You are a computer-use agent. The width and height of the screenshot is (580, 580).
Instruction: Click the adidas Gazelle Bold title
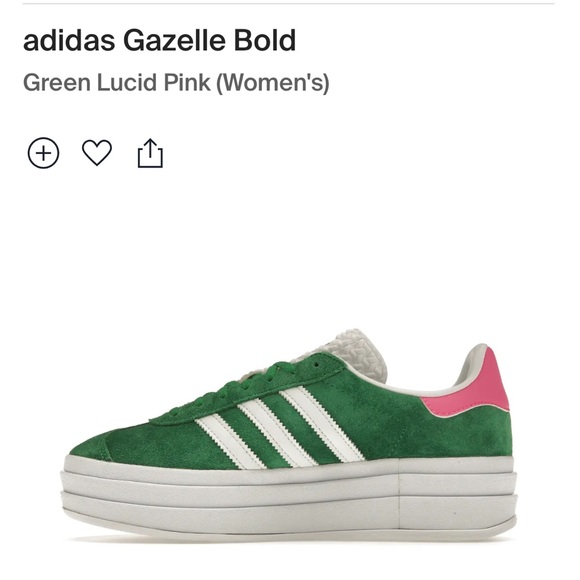[x=159, y=40]
